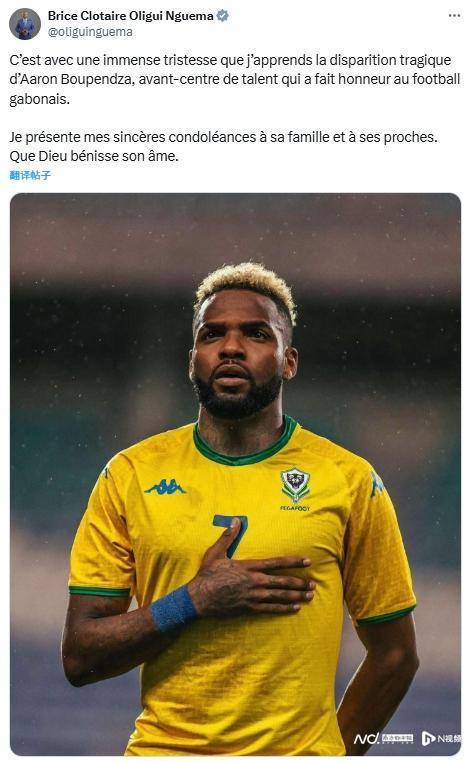Click the FEGAFOOT crest on the jersey

coord(295,488)
